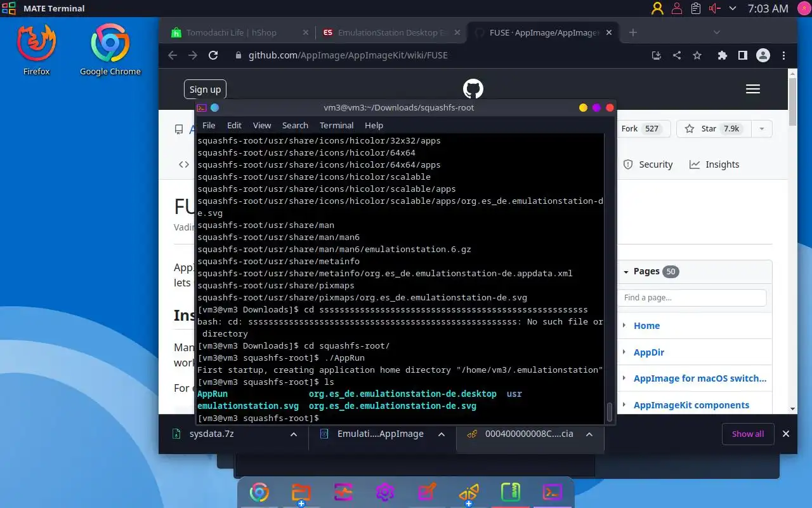Screen dimensions: 812x508
Task: Collapse the Pages section in wiki sidebar
Action: click(x=627, y=272)
